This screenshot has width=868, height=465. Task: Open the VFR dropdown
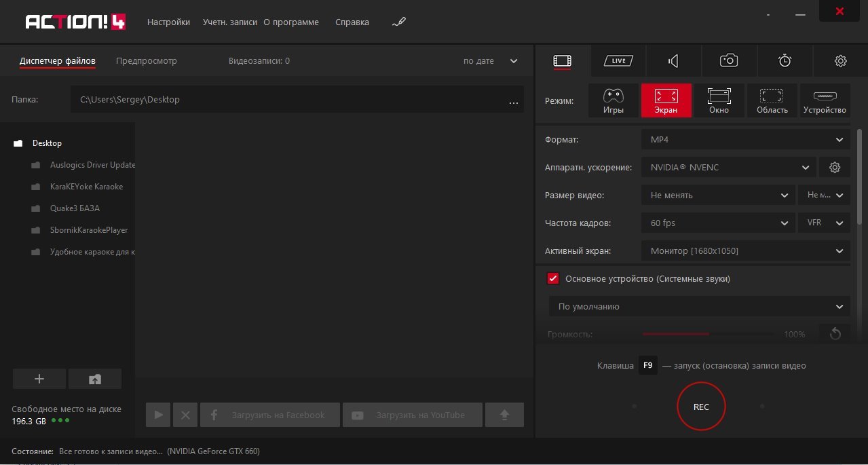tap(824, 223)
